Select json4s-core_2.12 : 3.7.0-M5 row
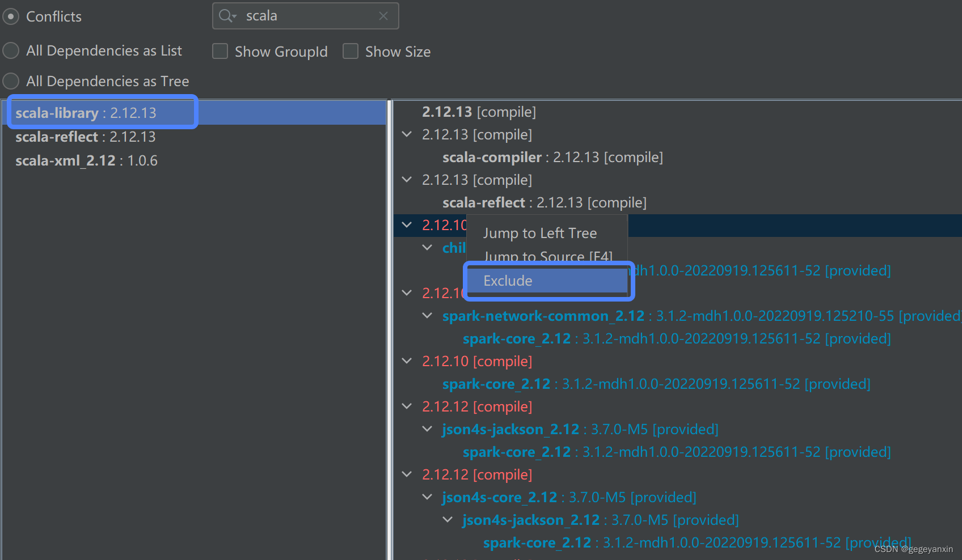This screenshot has width=962, height=560. pos(569,497)
